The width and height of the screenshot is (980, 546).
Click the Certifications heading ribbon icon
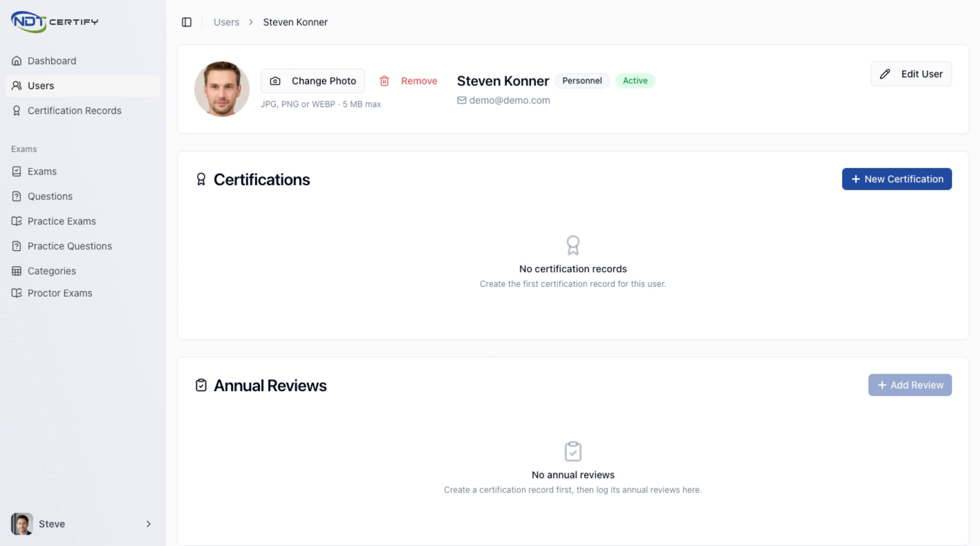[201, 179]
